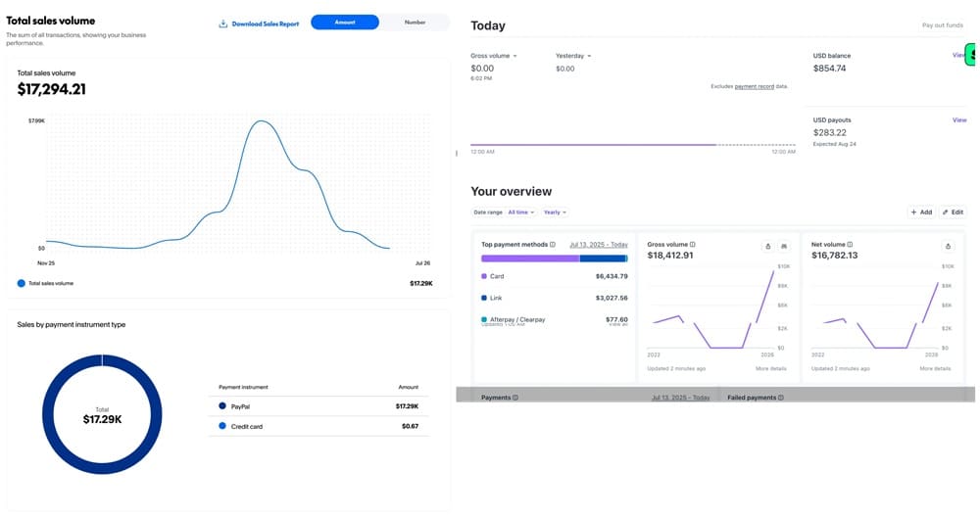Click the plus icon on Add
980x518 pixels.
point(913,212)
